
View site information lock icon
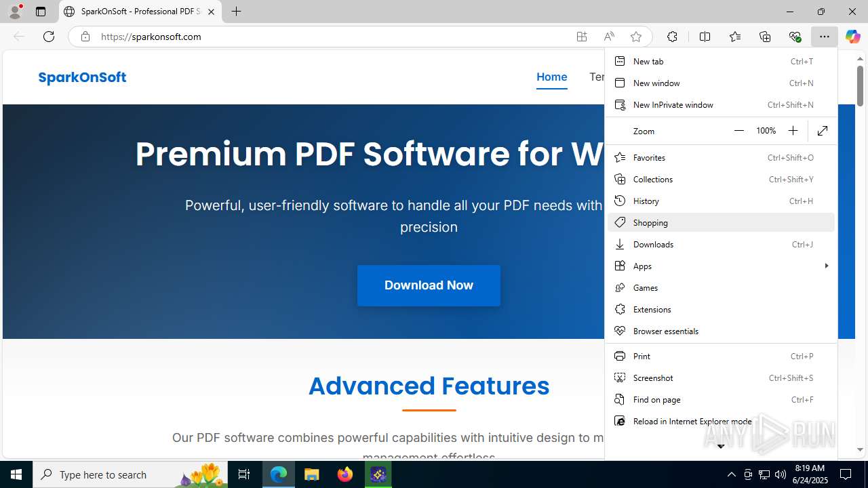click(85, 37)
